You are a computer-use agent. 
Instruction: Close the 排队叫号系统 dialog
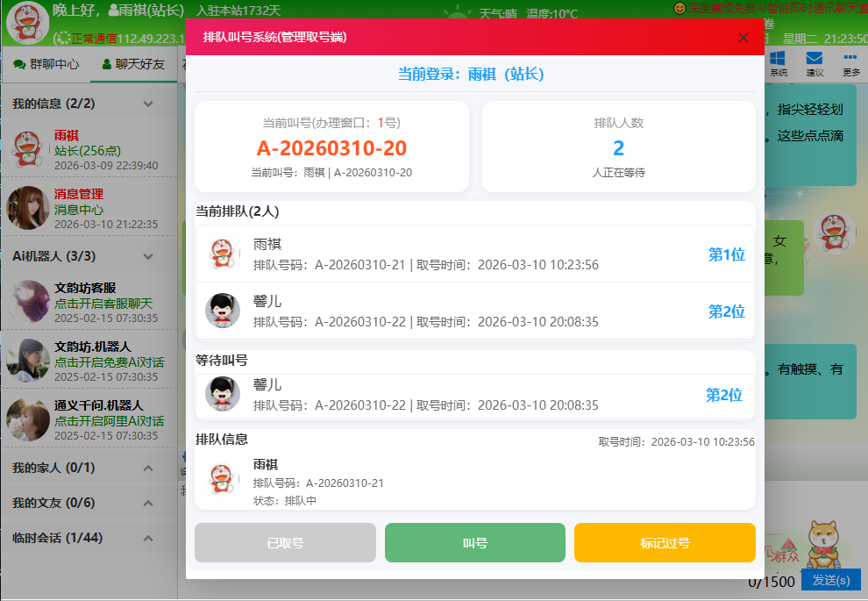tap(743, 38)
